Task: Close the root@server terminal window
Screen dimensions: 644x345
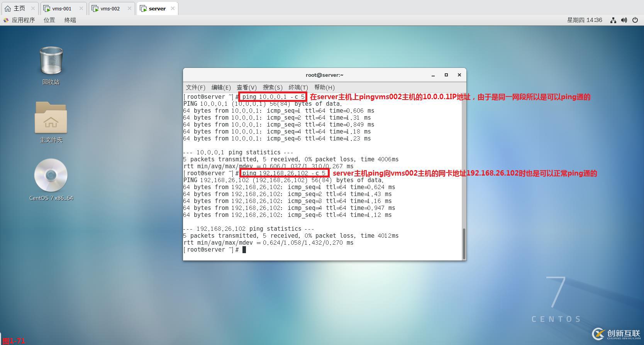Action: click(x=459, y=75)
